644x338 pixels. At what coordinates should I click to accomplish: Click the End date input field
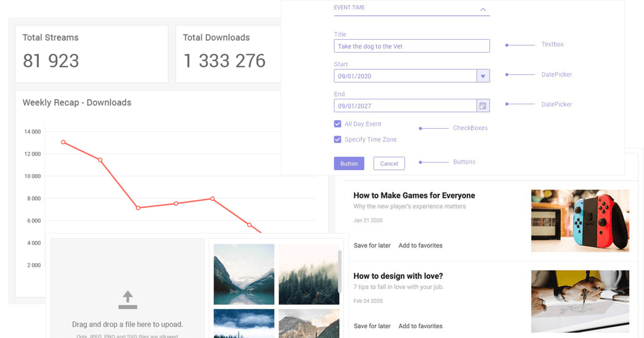(405, 106)
